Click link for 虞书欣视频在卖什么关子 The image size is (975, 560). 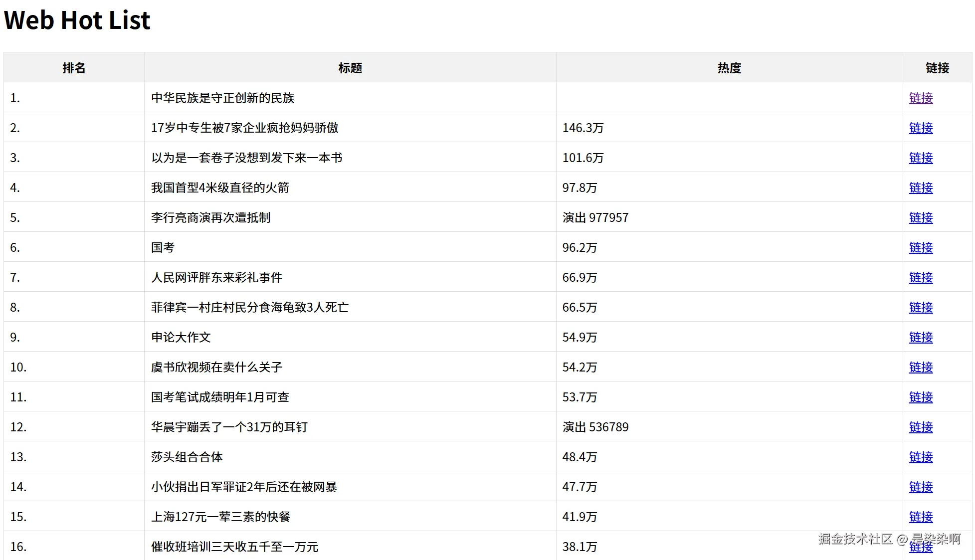920,367
